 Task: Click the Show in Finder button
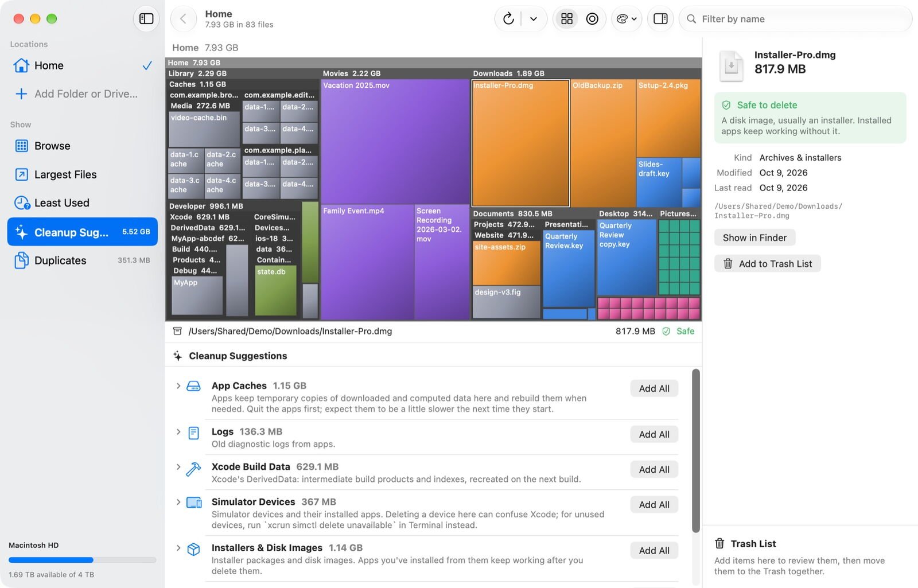(x=754, y=237)
